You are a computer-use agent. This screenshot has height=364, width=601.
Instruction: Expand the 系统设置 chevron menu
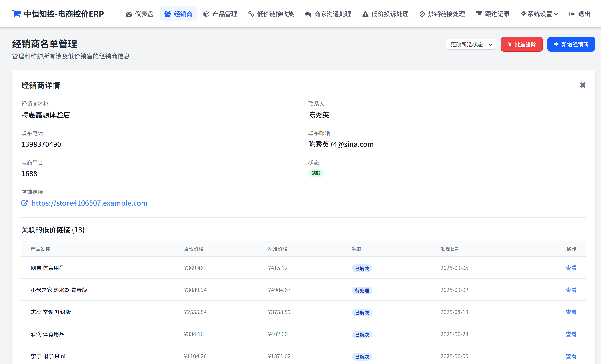coord(557,14)
